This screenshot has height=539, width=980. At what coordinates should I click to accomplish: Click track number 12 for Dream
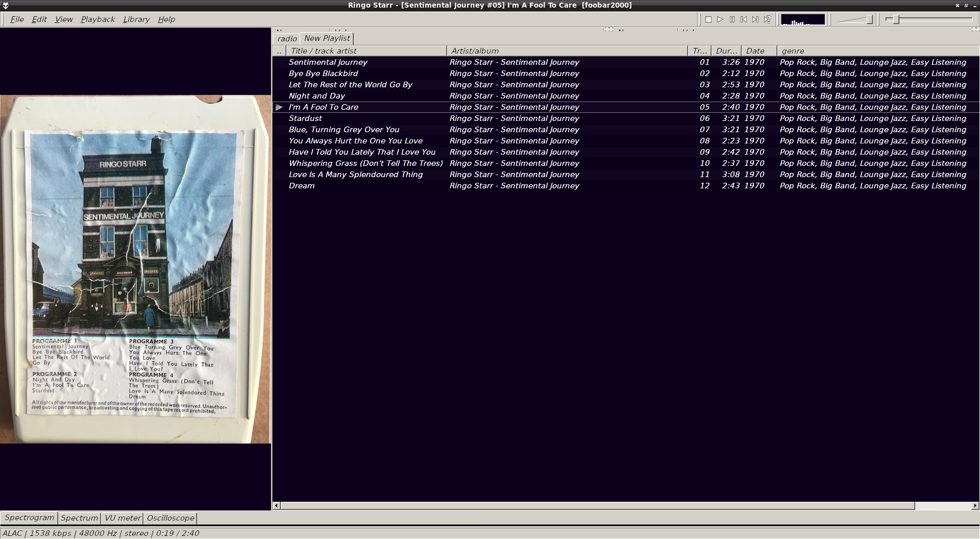click(704, 186)
